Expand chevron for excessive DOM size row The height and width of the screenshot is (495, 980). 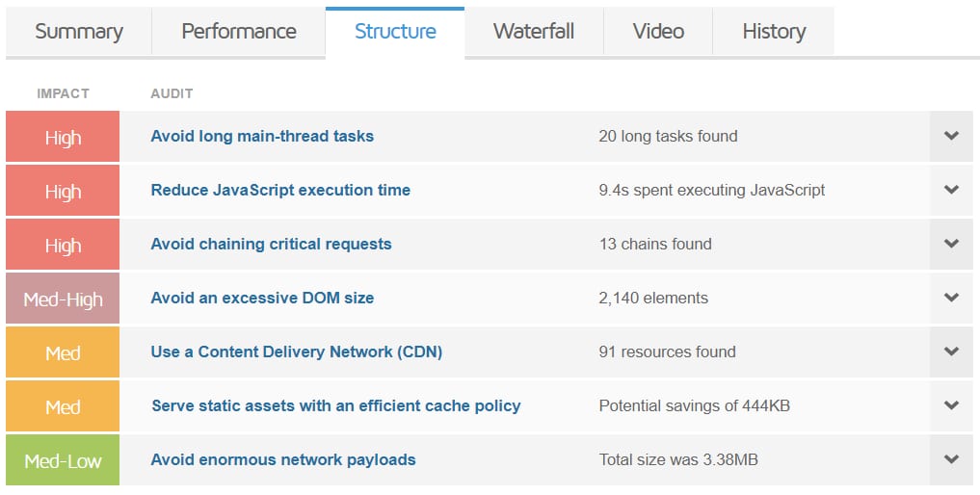click(x=951, y=299)
